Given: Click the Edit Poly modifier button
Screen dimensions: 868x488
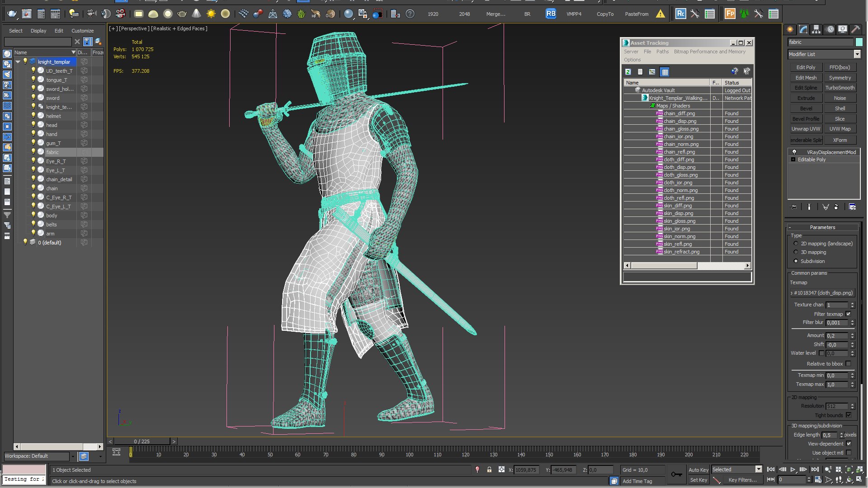Looking at the screenshot, I should 806,67.
